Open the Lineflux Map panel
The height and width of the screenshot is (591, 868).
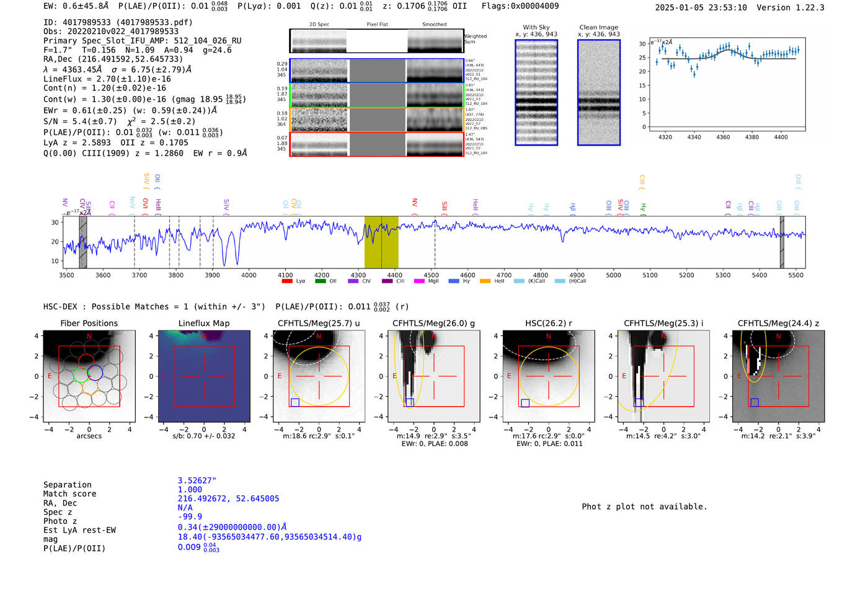click(x=204, y=376)
